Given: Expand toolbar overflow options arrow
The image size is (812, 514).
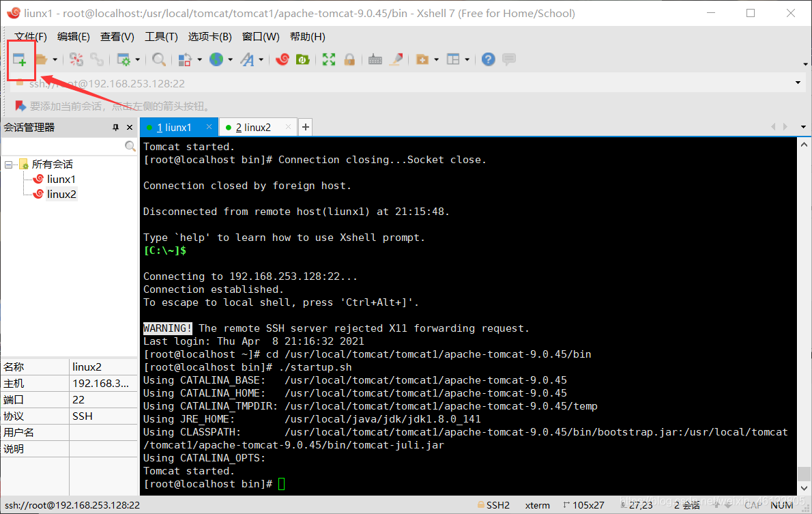Looking at the screenshot, I should point(805,64).
